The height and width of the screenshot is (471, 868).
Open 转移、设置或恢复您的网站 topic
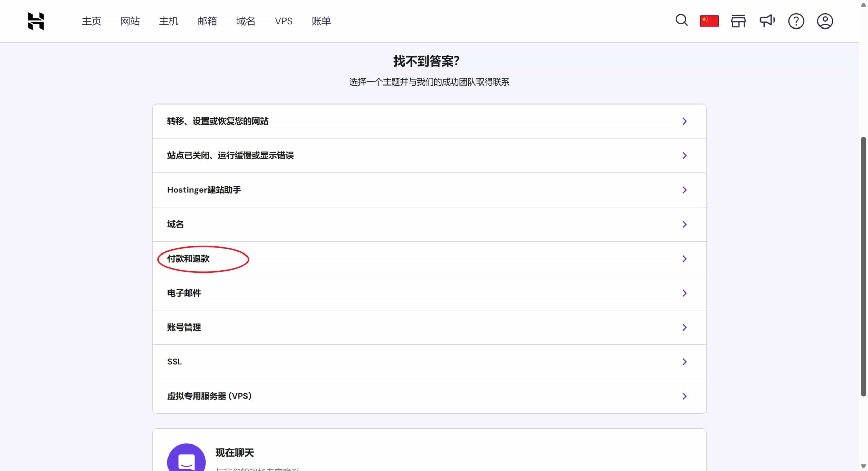218,121
